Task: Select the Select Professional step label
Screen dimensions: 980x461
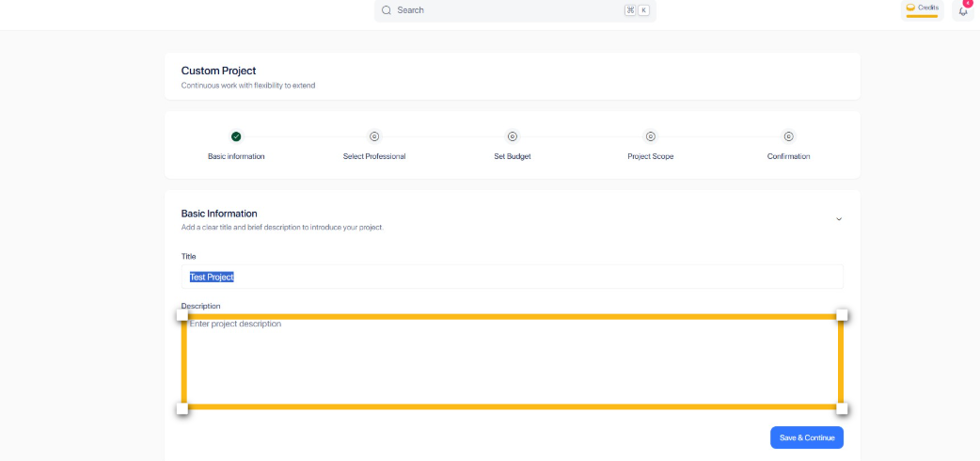Action: (x=374, y=156)
